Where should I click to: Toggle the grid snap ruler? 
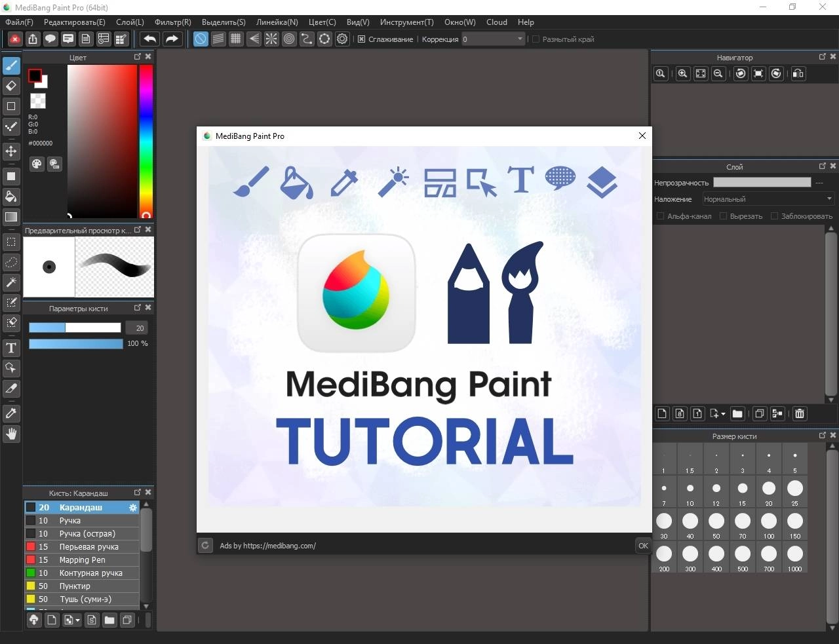pos(236,39)
